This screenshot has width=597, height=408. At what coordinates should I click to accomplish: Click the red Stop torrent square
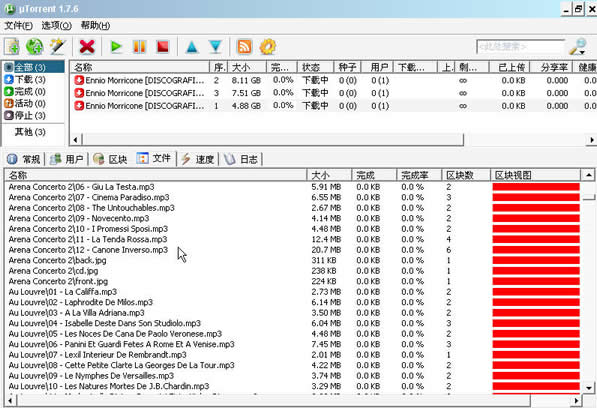[x=163, y=47]
